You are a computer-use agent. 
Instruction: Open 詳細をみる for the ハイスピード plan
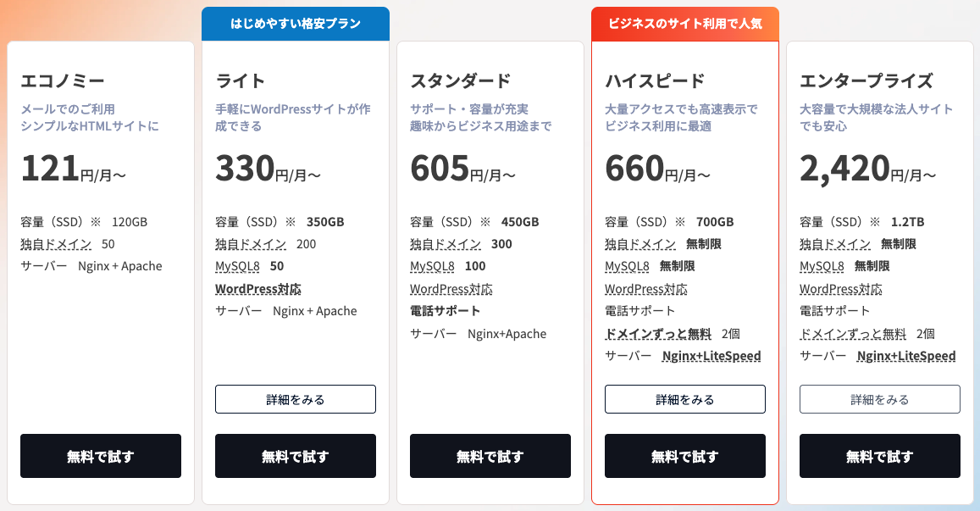click(x=685, y=399)
